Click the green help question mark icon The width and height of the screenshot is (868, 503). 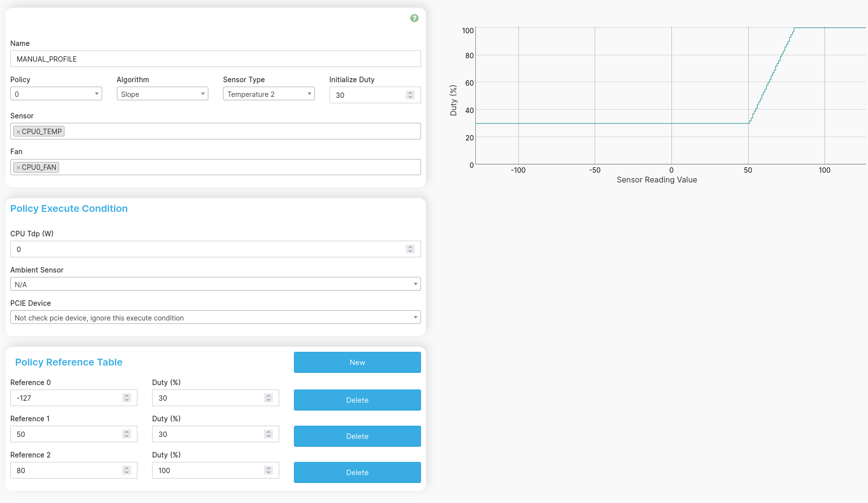pos(414,18)
